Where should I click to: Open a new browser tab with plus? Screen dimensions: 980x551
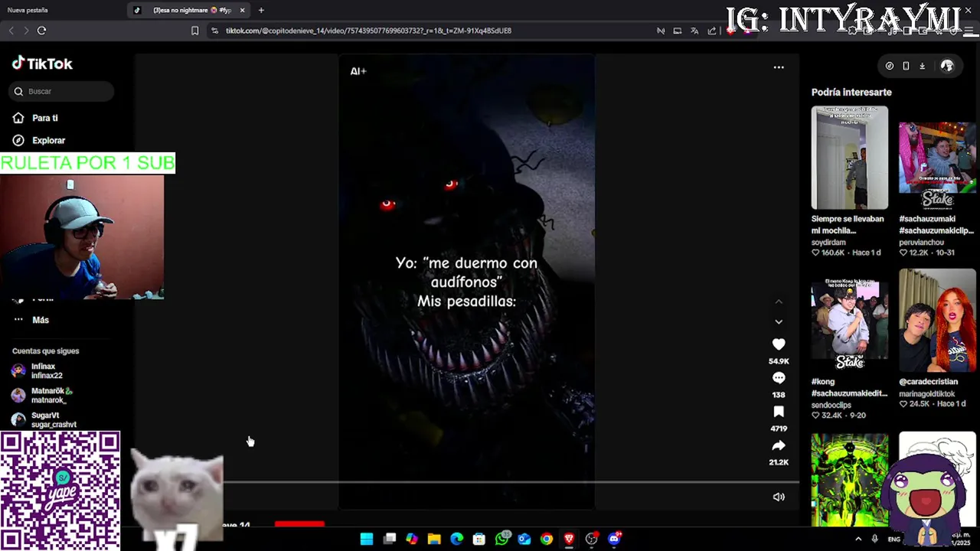[261, 10]
